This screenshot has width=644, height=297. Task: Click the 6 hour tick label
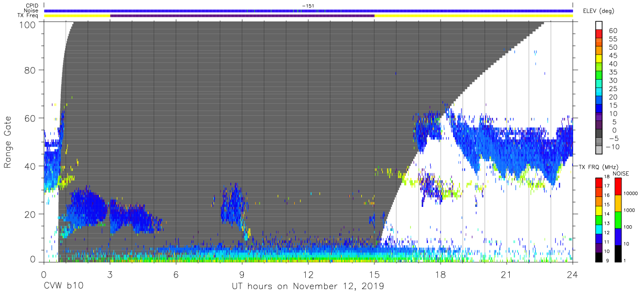pyautogui.click(x=176, y=274)
